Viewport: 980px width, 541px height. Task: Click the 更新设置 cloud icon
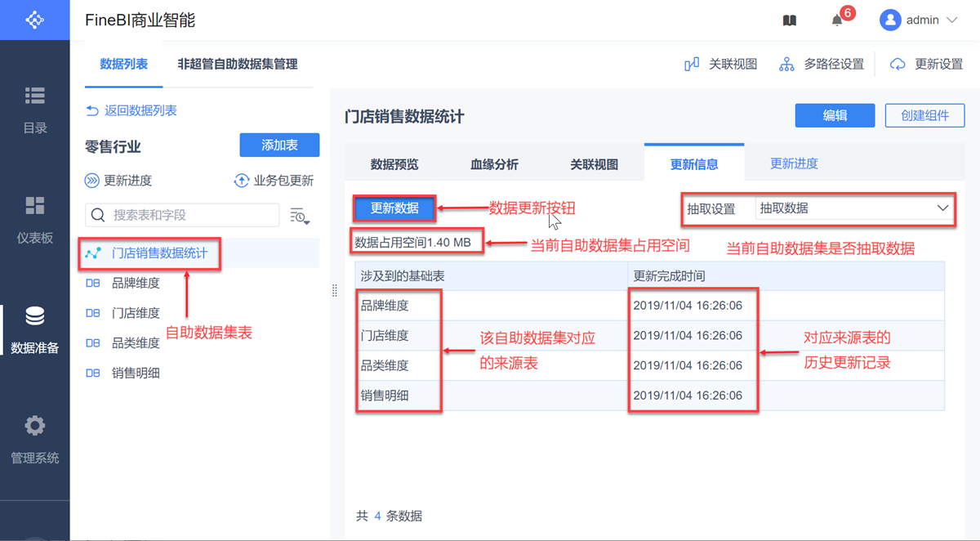[898, 64]
